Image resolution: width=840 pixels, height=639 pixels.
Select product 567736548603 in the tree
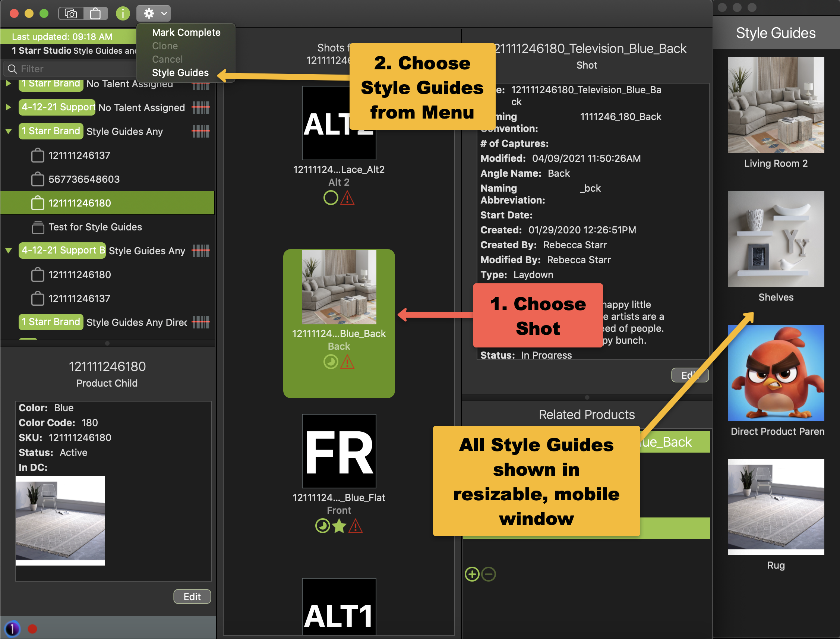tap(83, 180)
